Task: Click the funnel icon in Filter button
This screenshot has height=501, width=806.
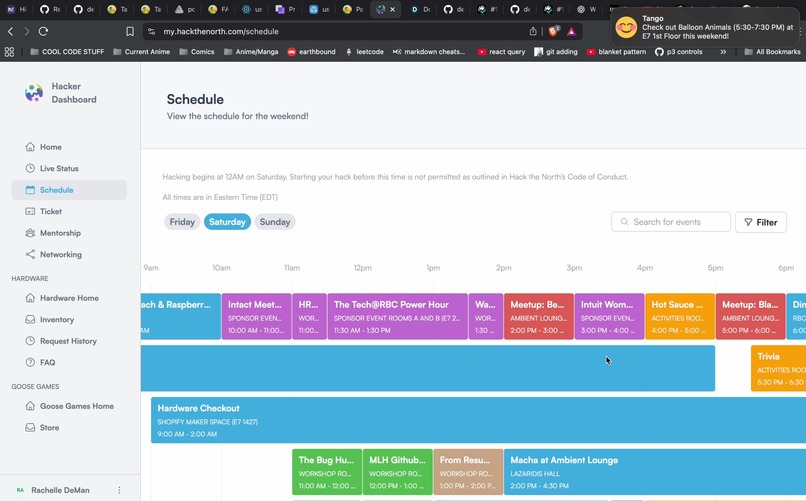Action: [748, 222]
